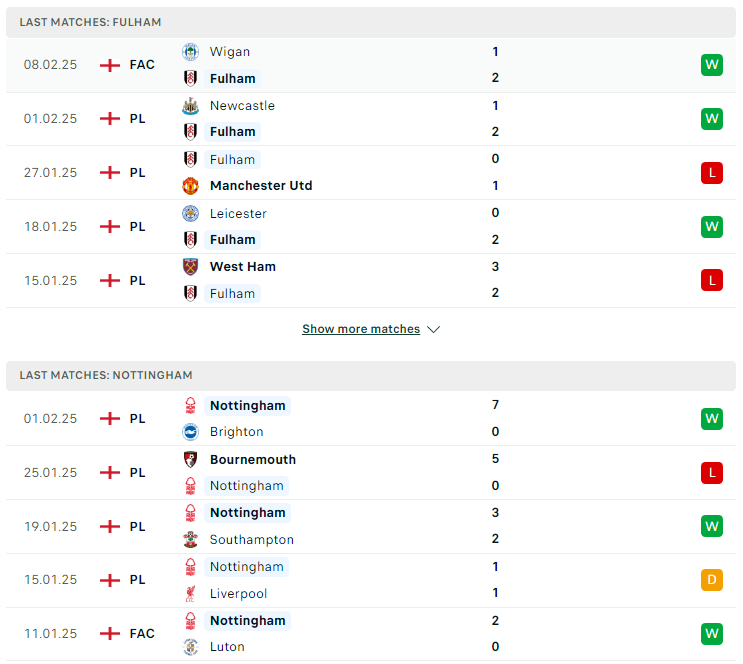
Task: Click the draw badge for Liverpool match
Action: point(712,580)
